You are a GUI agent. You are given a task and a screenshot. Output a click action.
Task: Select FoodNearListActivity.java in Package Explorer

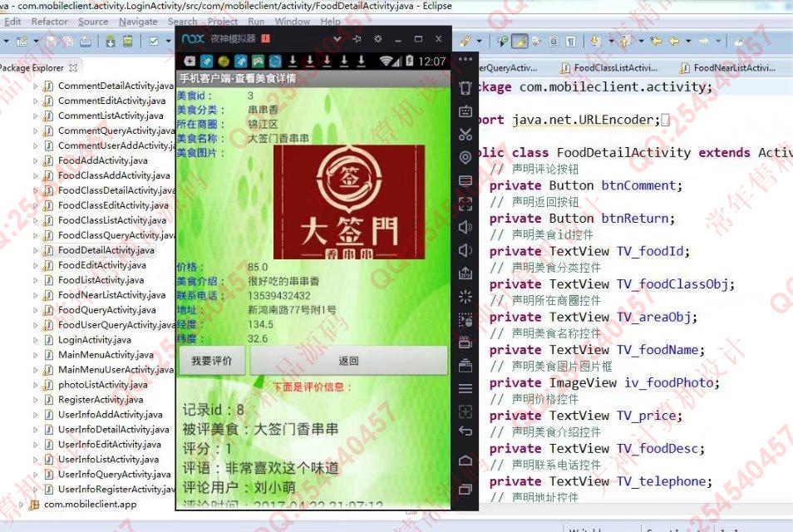[111, 295]
